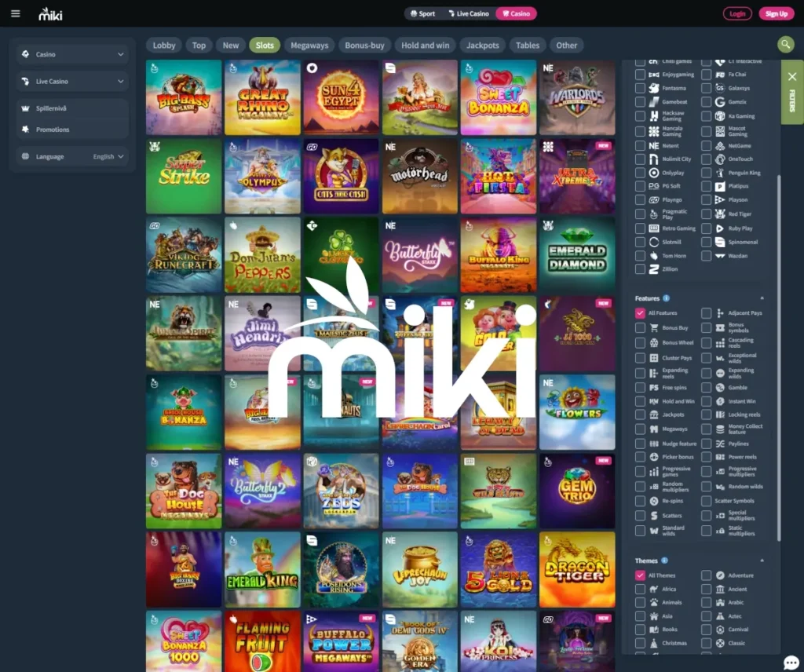The width and height of the screenshot is (804, 672).
Task: Select the Tables tab
Action: [x=528, y=45]
